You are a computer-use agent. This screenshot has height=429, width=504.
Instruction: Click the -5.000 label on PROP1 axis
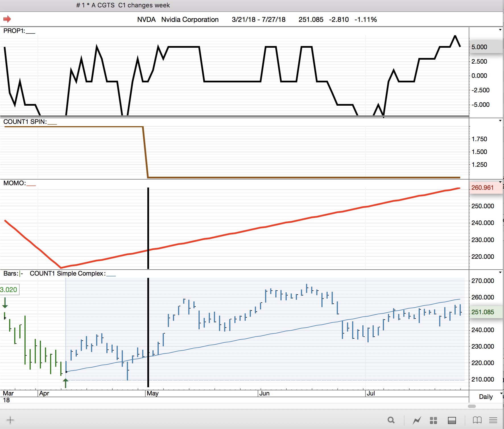click(x=480, y=105)
